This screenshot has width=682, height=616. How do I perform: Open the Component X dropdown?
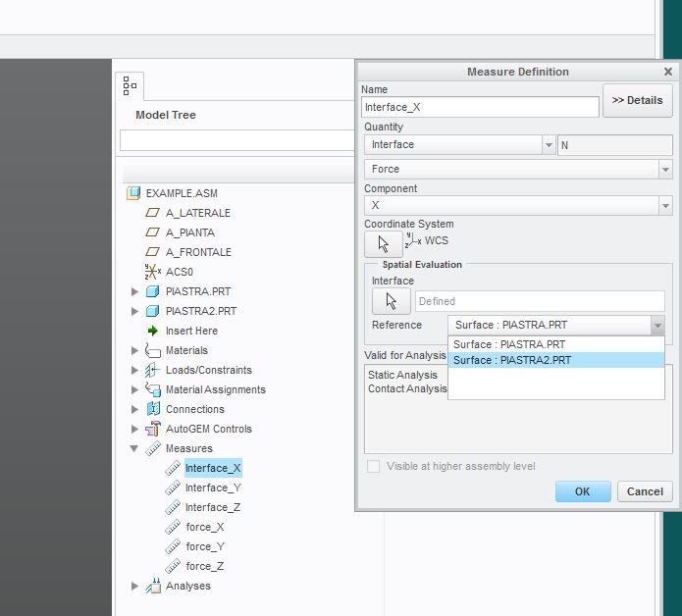(517, 206)
